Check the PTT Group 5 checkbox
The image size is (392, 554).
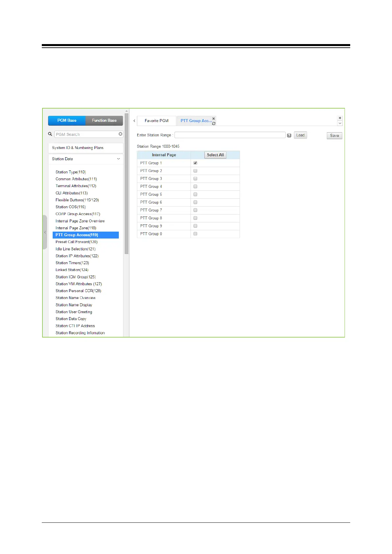pos(196,194)
